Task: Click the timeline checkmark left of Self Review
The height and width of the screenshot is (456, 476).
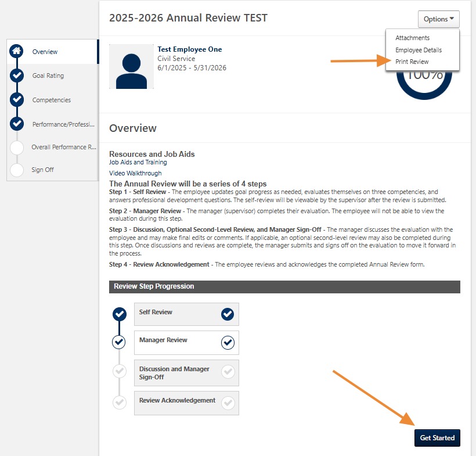Action: click(x=120, y=314)
